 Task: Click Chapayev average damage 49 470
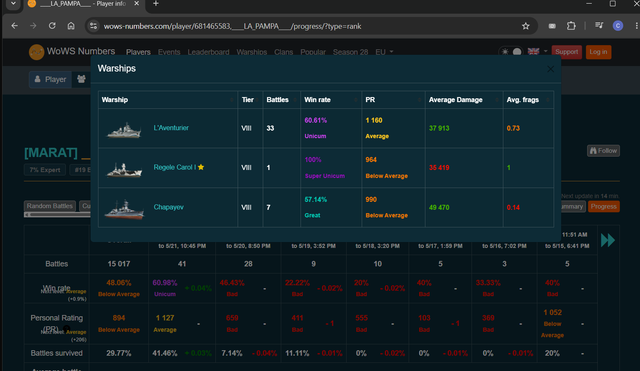coord(439,207)
